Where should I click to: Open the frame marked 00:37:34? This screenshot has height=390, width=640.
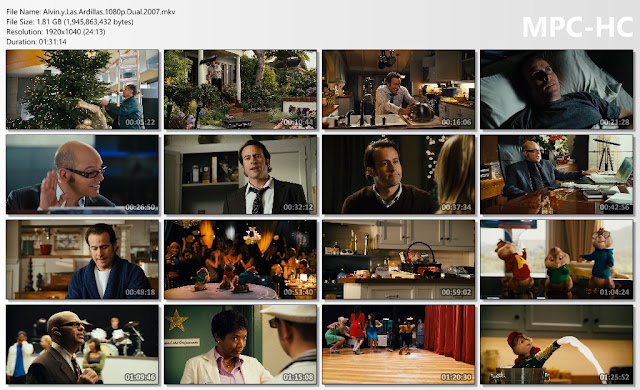pyautogui.click(x=398, y=175)
